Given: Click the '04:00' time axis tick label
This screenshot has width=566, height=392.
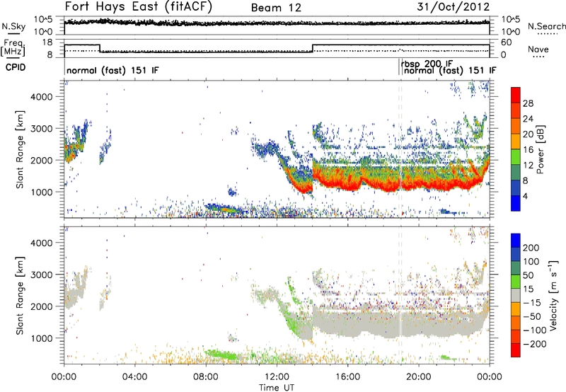Looking at the screenshot, I should pyautogui.click(x=135, y=377).
